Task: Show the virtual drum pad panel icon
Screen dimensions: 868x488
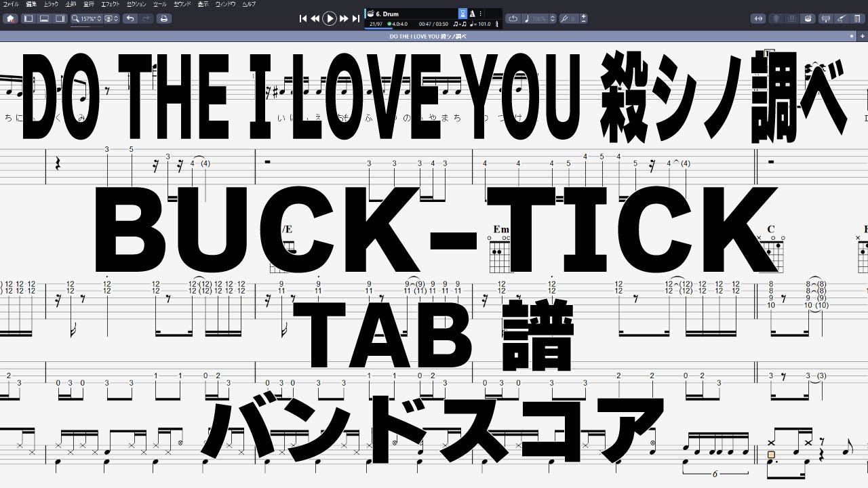Action: point(808,18)
